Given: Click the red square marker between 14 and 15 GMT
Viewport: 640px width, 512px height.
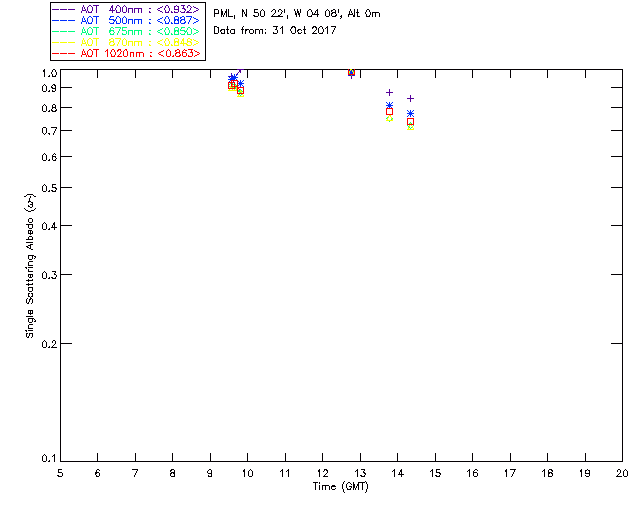Looking at the screenshot, I should 411,122.
